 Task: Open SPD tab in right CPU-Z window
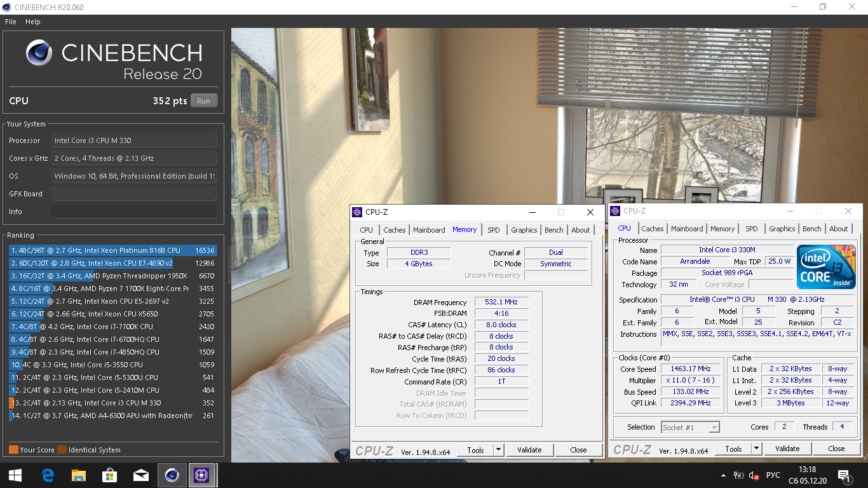pos(752,229)
